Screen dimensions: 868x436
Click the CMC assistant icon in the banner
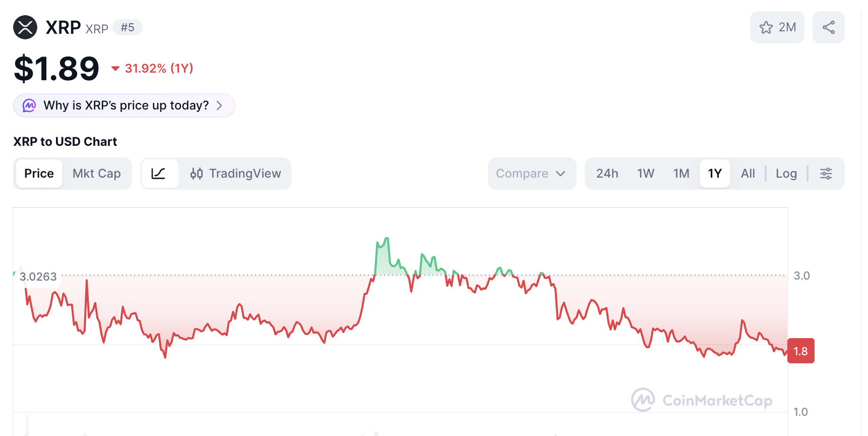29,105
